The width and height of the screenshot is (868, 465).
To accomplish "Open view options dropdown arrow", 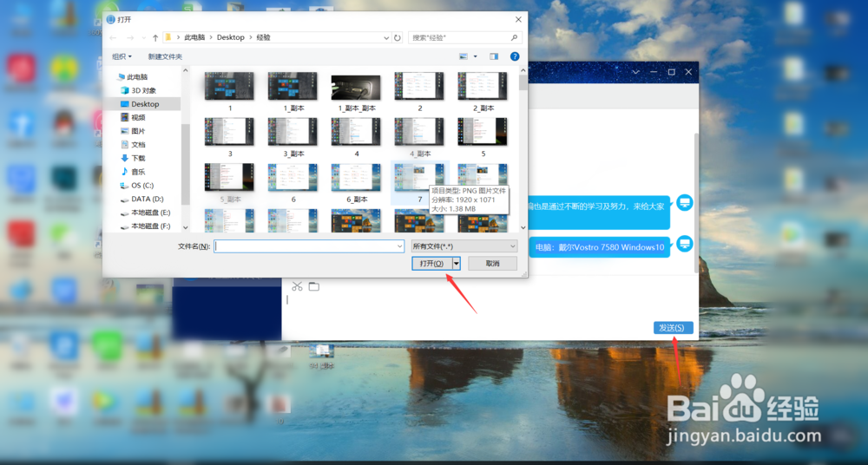I will point(475,56).
